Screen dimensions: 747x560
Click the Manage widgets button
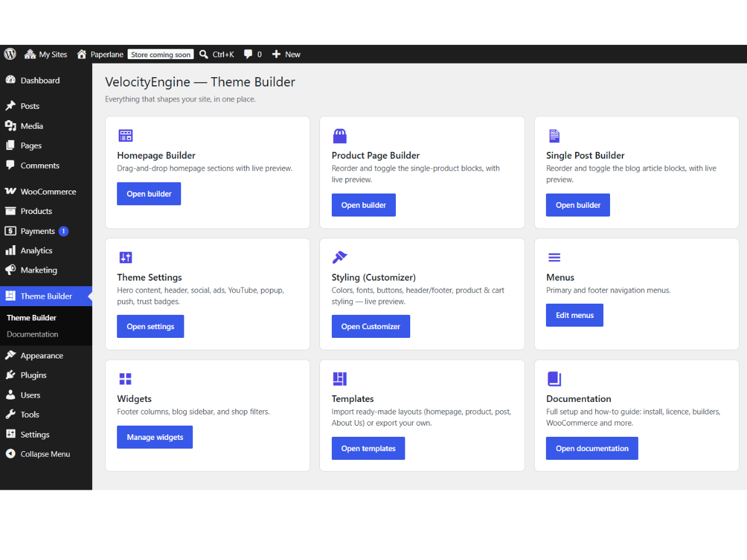coord(155,437)
